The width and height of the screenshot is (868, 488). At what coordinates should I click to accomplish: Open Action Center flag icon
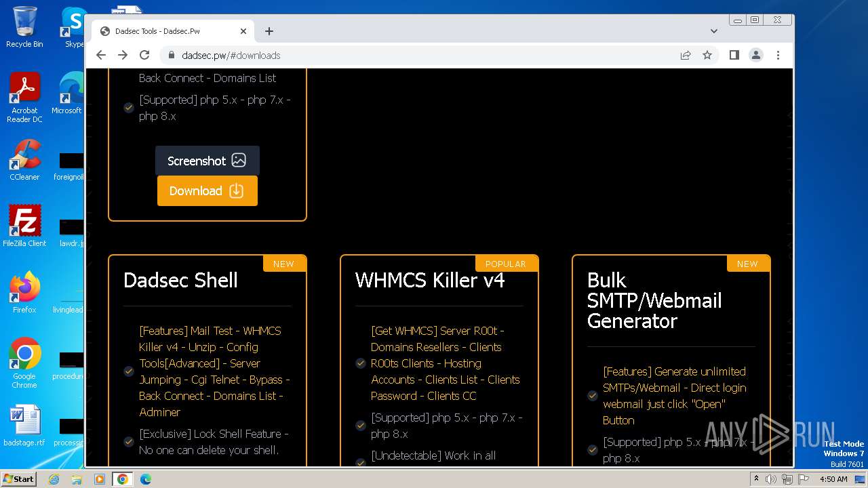[803, 479]
